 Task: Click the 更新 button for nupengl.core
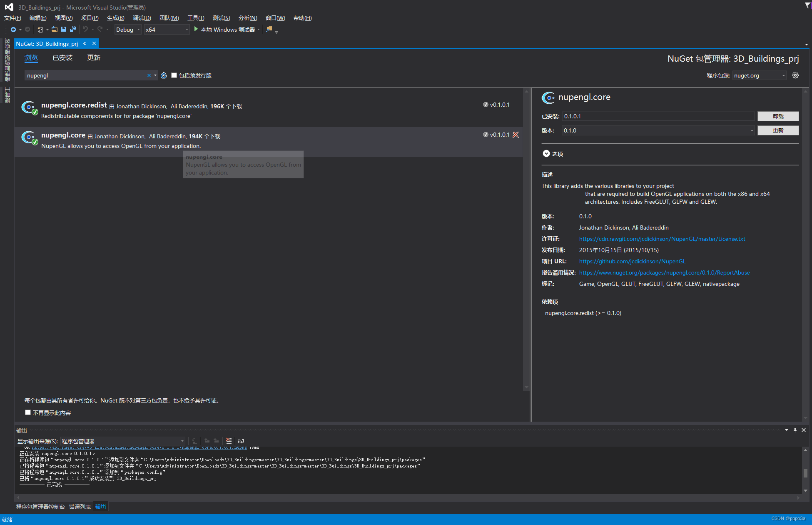tap(778, 130)
